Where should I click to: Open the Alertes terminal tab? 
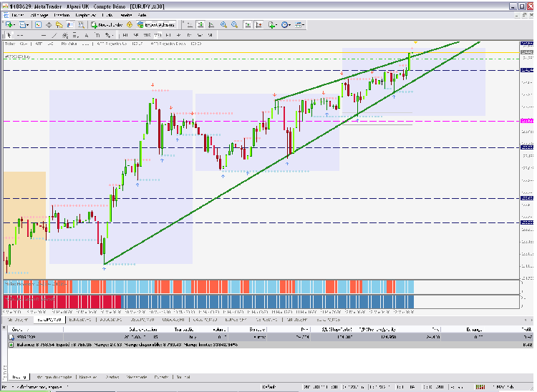[112, 377]
